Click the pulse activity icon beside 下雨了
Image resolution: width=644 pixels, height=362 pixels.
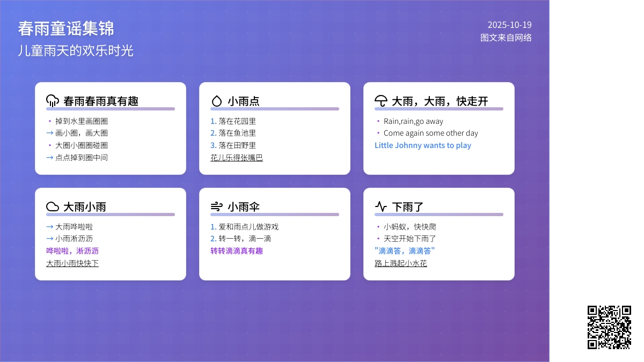pos(381,206)
